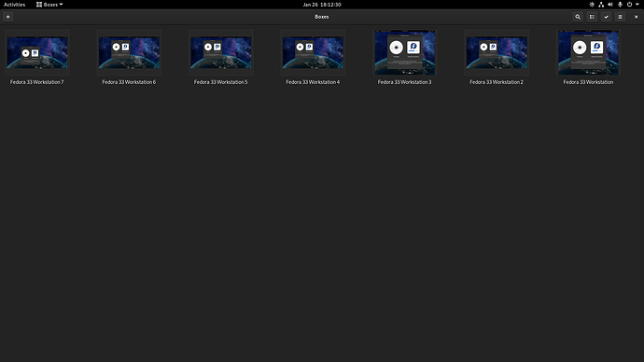Viewport: 644px width, 362px height.
Task: Open the Fedora 33 Workstation 7 thumbnail
Action: [x=37, y=52]
